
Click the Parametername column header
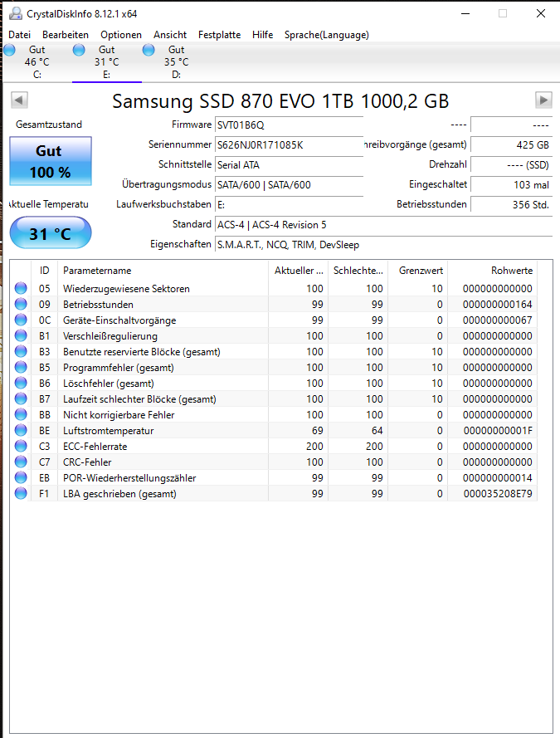[x=163, y=271]
